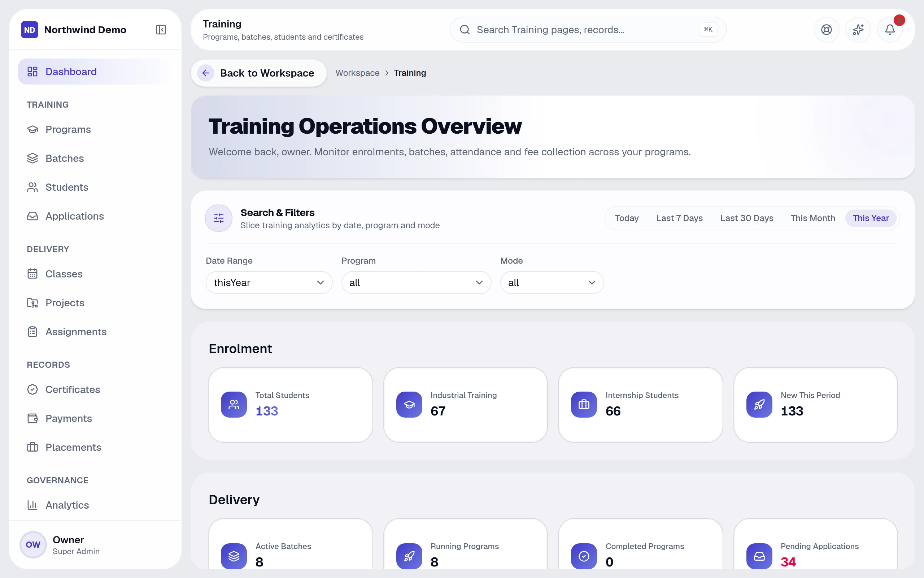Open Analytics in the sidebar
This screenshot has width=924, height=578.
pos(95,505)
